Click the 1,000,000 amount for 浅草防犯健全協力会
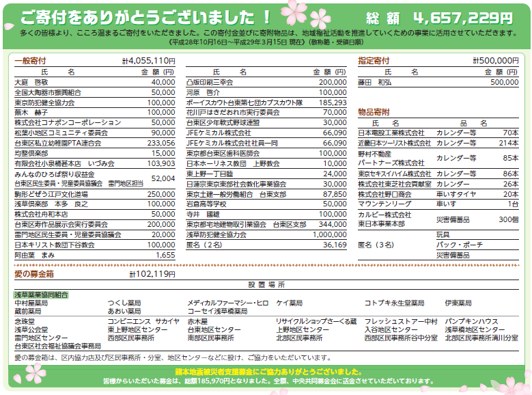This screenshot has height=395, width=532. tap(329, 234)
